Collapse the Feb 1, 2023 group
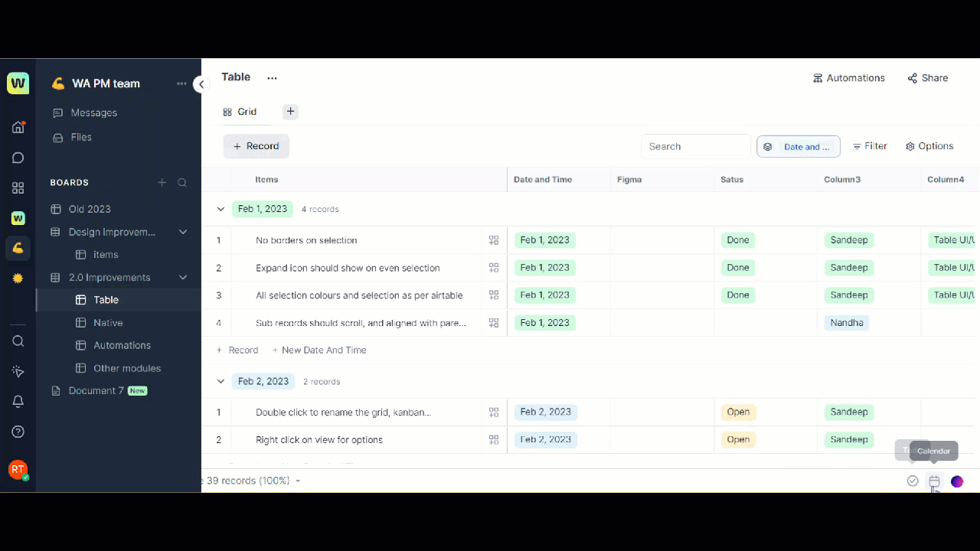Image resolution: width=980 pixels, height=551 pixels. pyautogui.click(x=220, y=209)
